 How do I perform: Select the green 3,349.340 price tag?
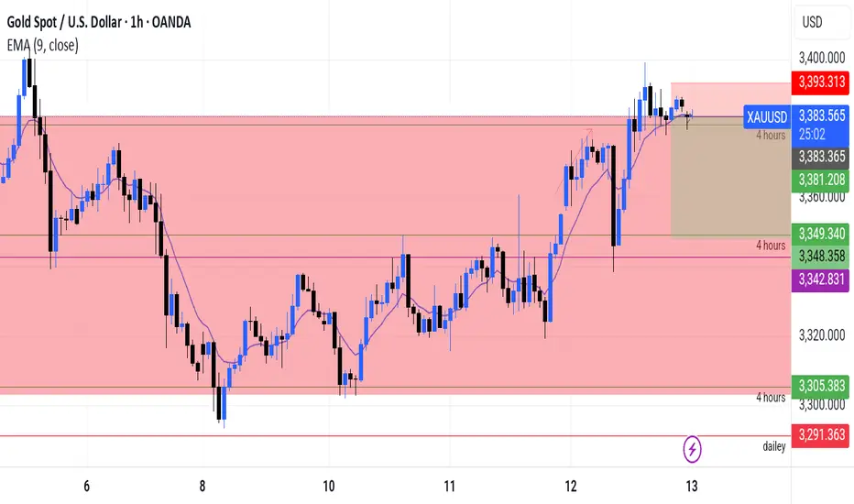pos(821,235)
